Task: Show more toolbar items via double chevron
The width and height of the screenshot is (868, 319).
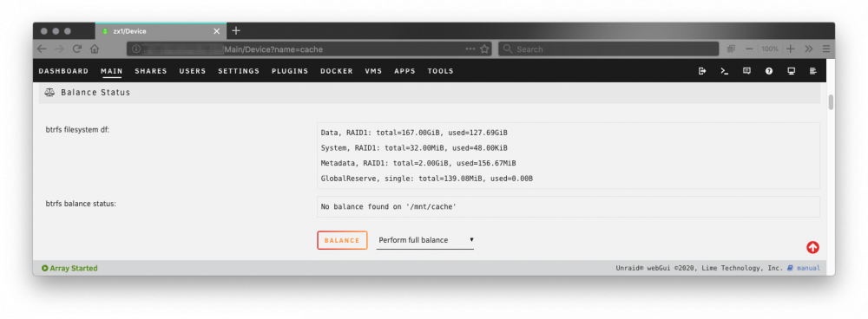Action: (x=809, y=49)
